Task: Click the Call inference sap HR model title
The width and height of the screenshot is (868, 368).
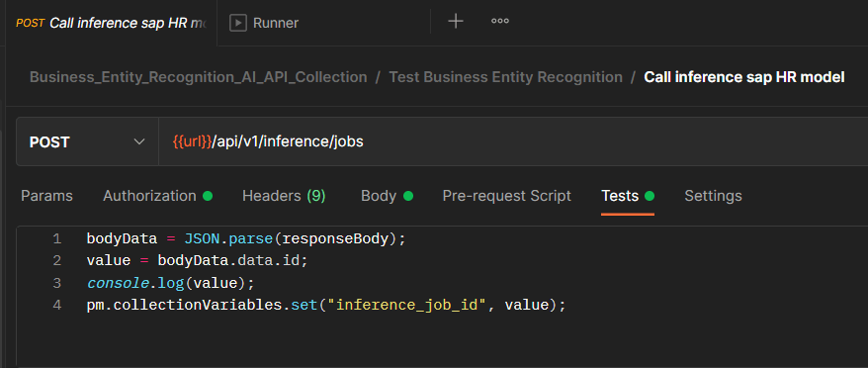Action: coord(744,77)
